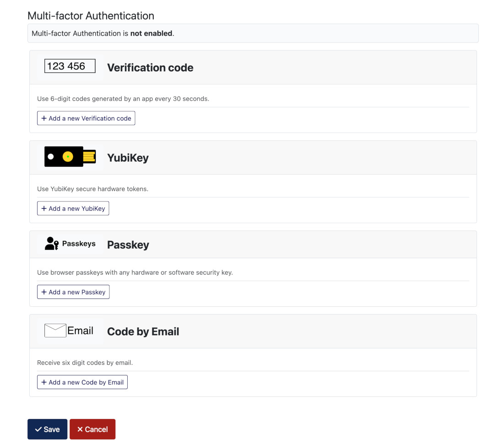This screenshot has width=504, height=445.
Task: Click the plus icon on Add a new Verification code
Action: point(43,118)
